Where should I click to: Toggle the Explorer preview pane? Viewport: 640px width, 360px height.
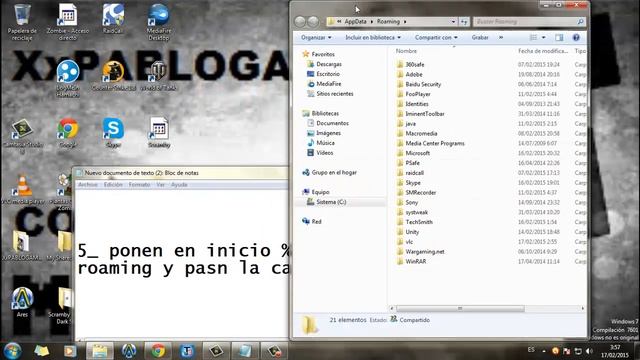point(559,38)
